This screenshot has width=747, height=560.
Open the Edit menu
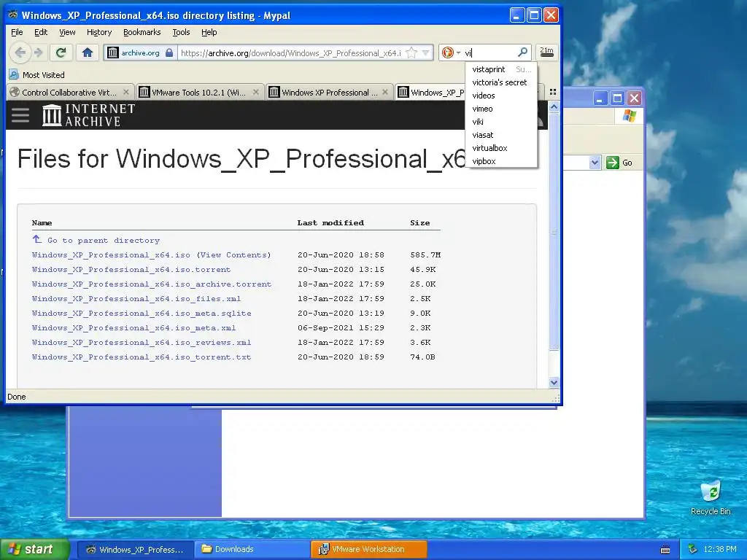pyautogui.click(x=41, y=32)
